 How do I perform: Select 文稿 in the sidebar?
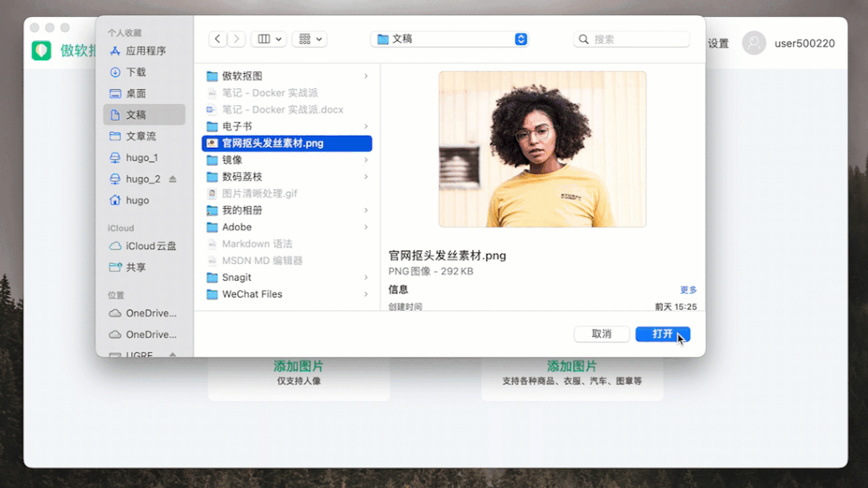(x=144, y=114)
